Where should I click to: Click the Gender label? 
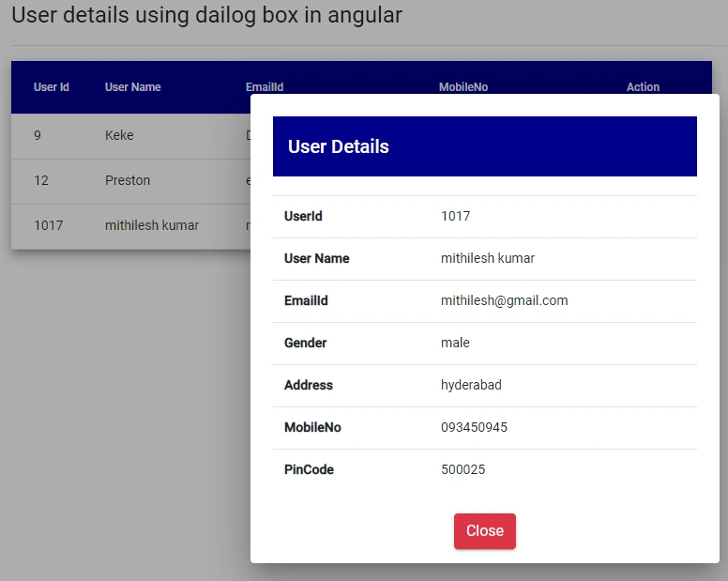306,343
